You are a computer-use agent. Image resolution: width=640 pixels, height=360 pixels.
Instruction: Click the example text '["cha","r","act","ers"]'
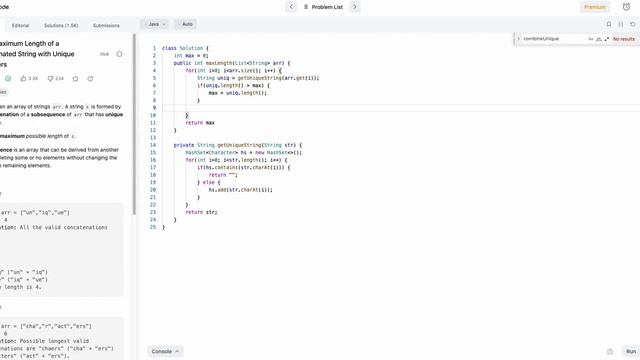click(x=56, y=326)
